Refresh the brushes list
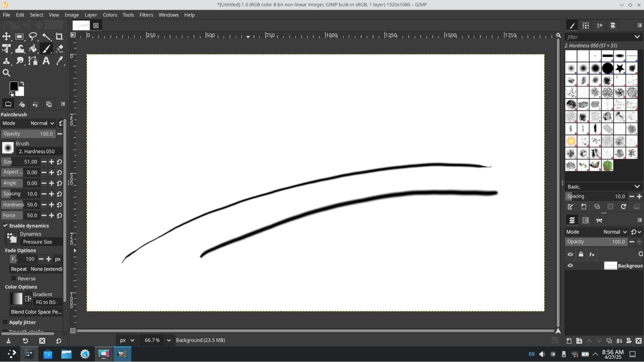The width and height of the screenshot is (644, 362). point(623,206)
